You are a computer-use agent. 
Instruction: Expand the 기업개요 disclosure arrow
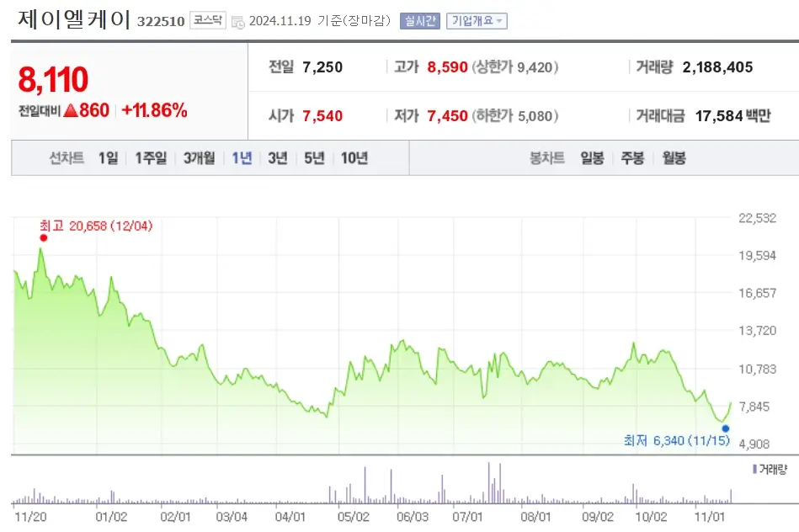tap(500, 21)
